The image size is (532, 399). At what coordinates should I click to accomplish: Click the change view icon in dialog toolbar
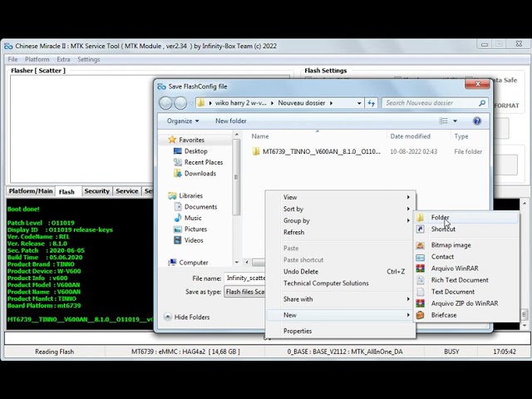443,121
